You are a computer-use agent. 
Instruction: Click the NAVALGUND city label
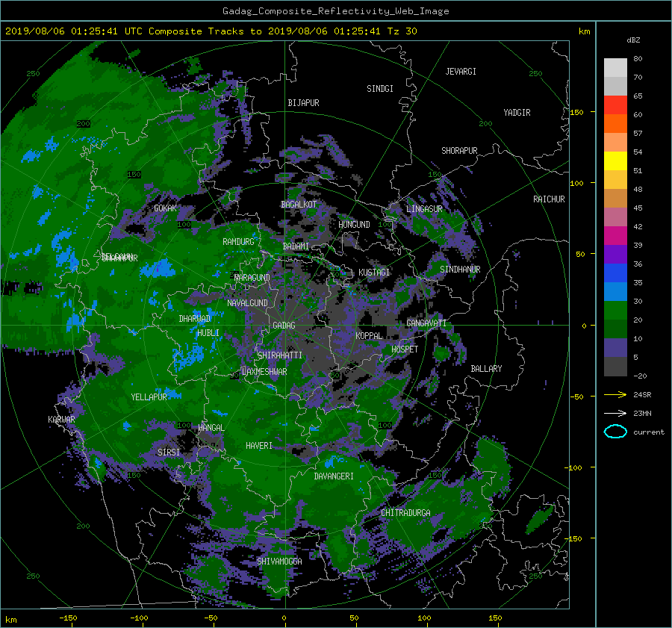point(247,303)
